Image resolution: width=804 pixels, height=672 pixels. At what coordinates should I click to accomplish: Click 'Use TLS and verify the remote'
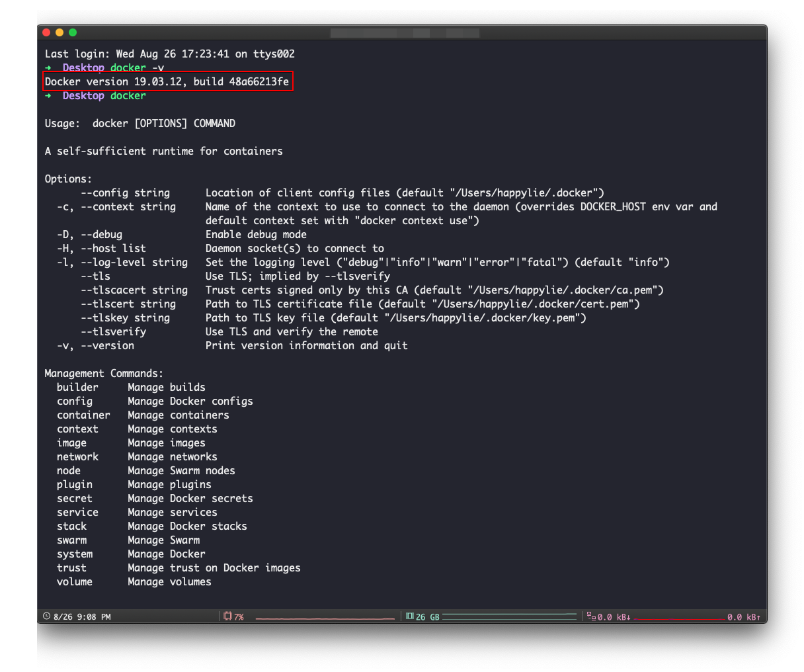tap(292, 332)
